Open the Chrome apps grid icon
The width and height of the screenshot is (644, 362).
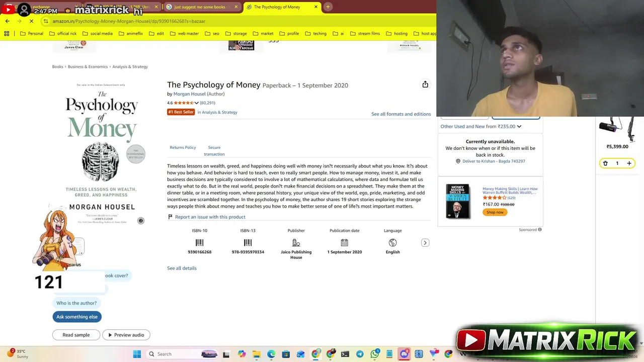tap(7, 34)
